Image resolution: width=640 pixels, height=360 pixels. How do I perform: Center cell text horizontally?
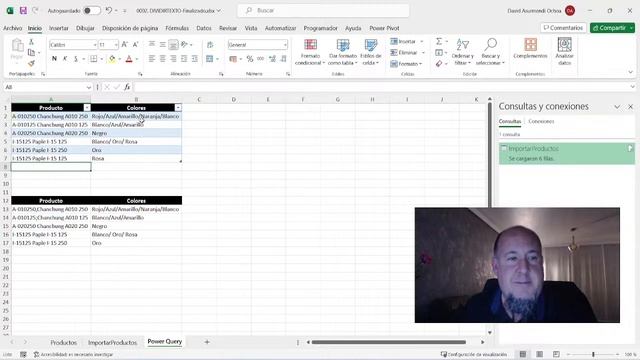point(162,59)
